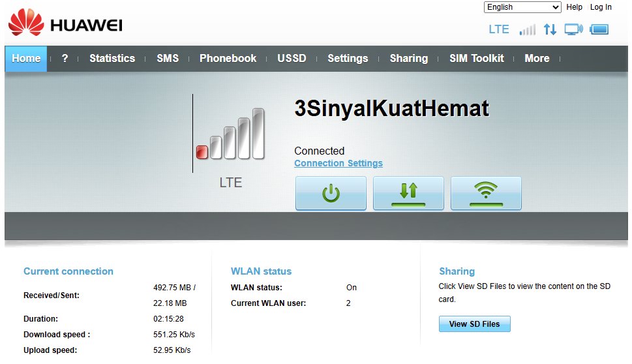Viewport: 632px width, 364px height.
Task: Click the Received/Sent label
Action: 51,296
